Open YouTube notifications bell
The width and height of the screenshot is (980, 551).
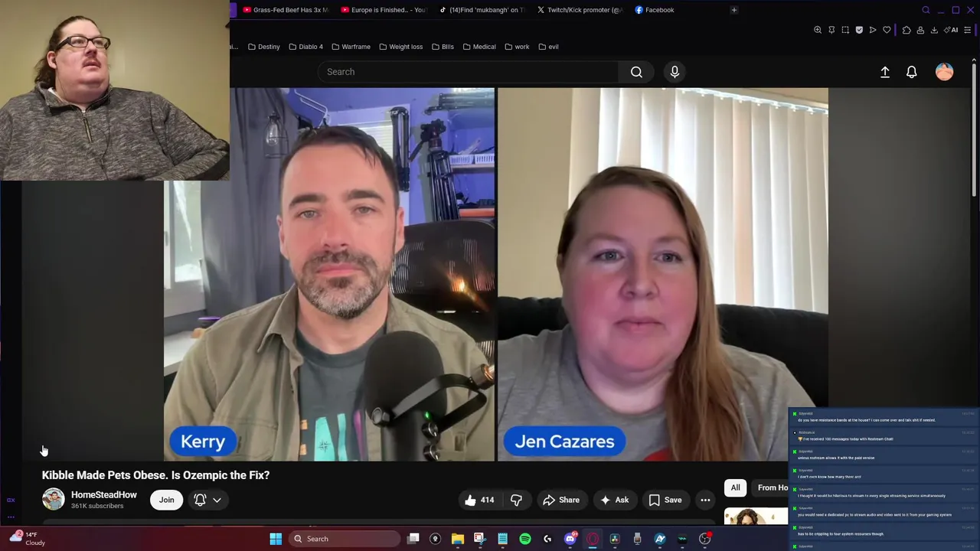pyautogui.click(x=912, y=72)
